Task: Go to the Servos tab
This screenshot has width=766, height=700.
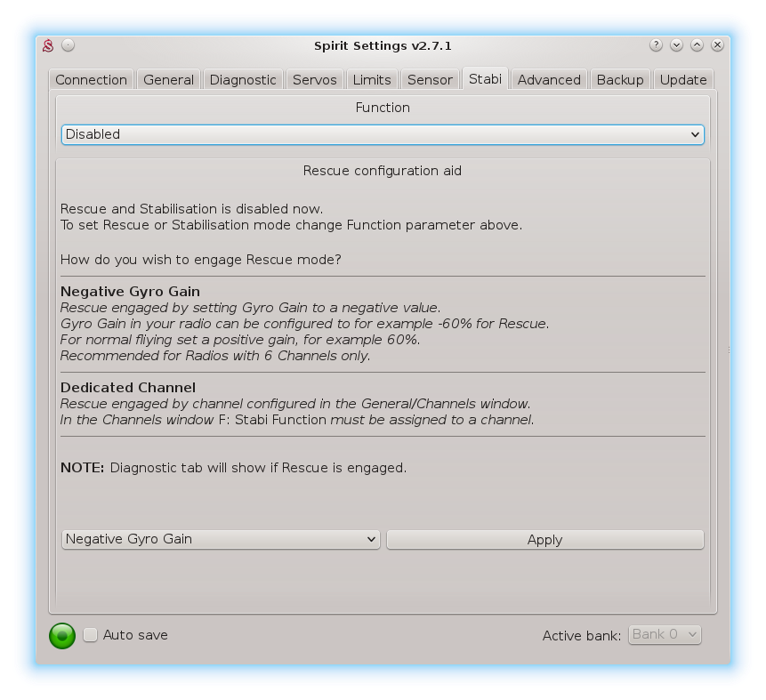Action: [315, 80]
